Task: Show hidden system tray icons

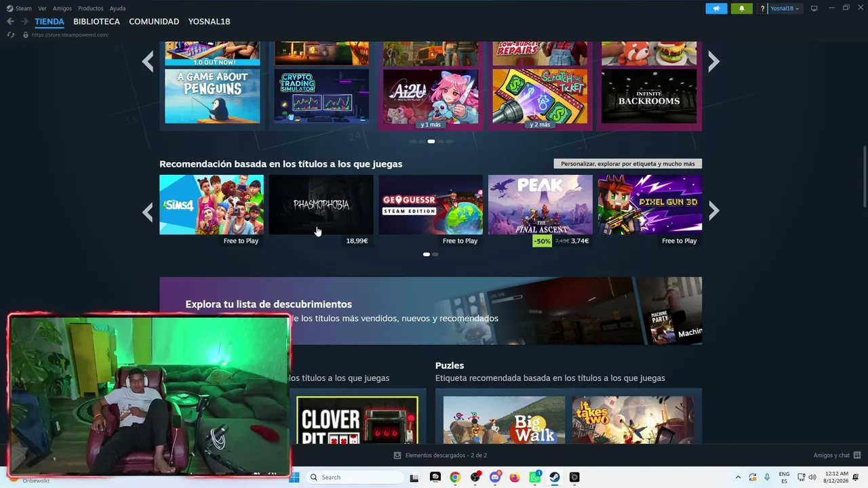Action: 738,477
